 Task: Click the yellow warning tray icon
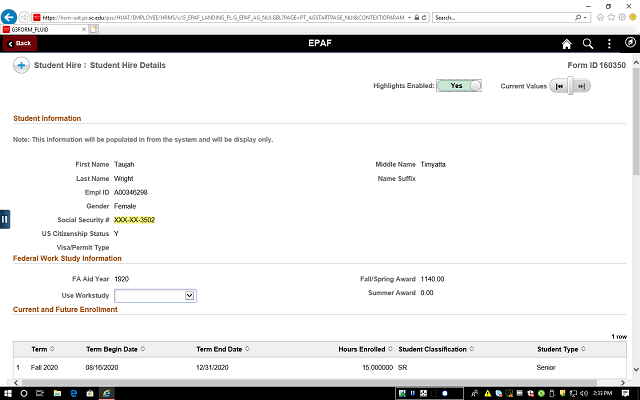(488, 393)
